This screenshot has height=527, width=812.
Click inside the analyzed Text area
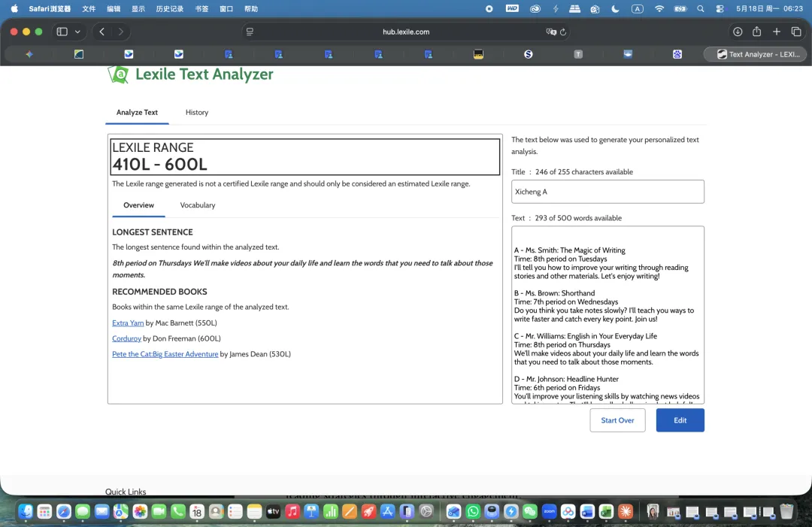[x=607, y=315]
